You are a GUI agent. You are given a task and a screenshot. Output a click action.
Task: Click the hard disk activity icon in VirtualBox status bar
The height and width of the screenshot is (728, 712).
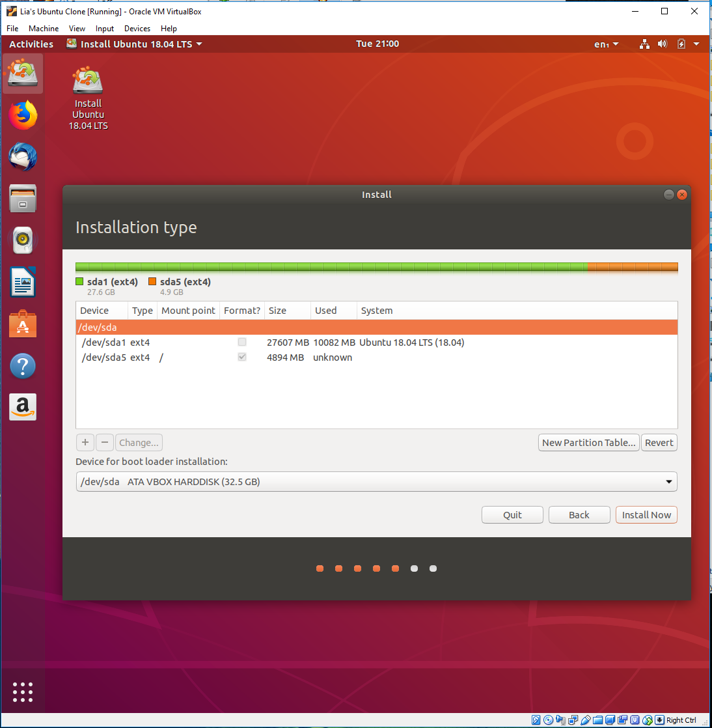click(536, 720)
